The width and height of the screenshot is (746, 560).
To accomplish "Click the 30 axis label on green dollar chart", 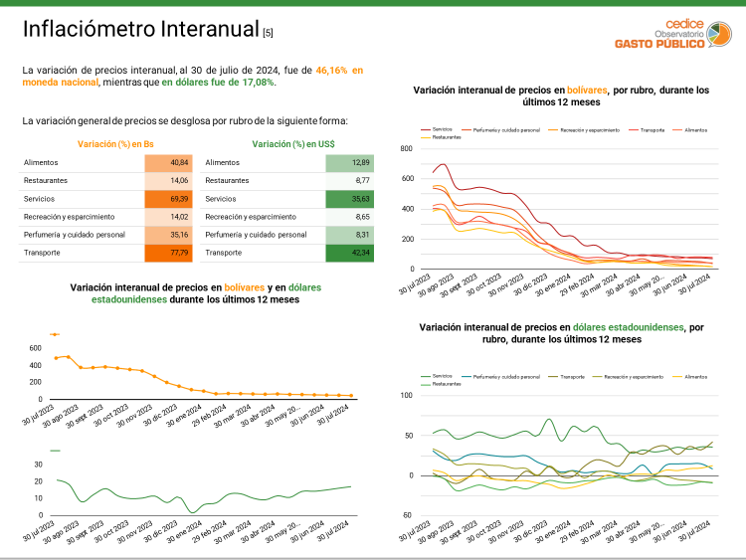I will click(38, 465).
